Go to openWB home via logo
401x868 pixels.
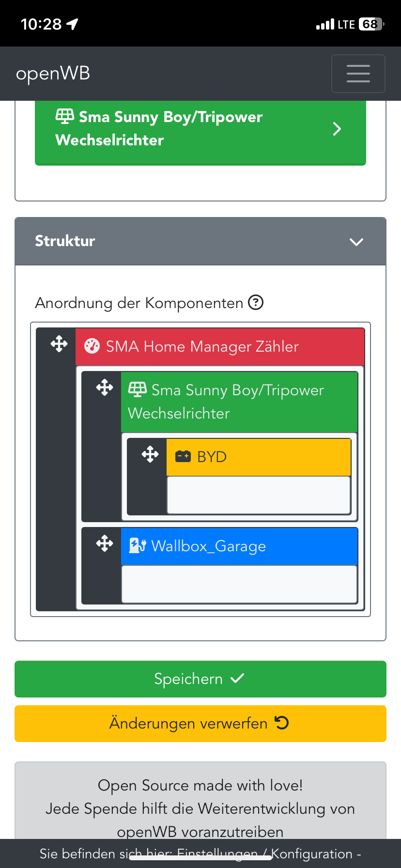pyautogui.click(x=53, y=74)
